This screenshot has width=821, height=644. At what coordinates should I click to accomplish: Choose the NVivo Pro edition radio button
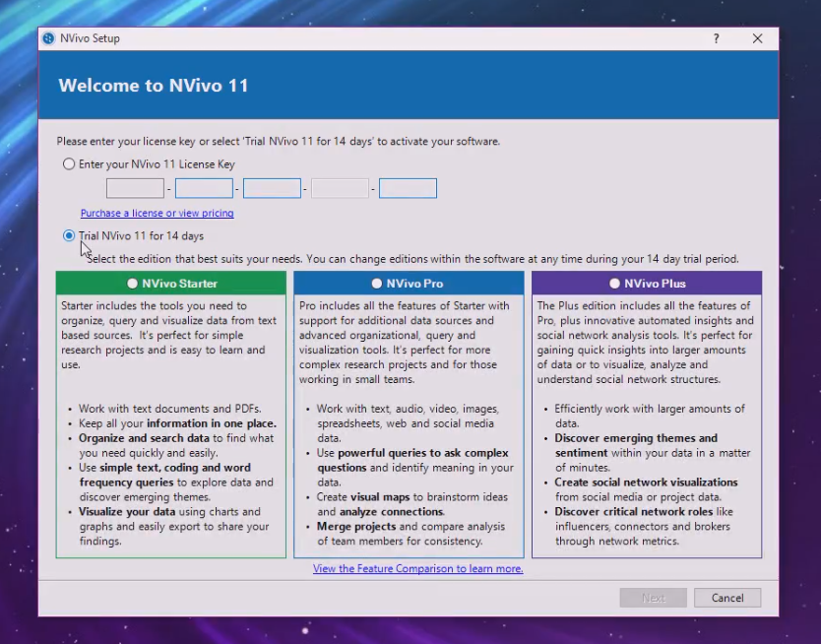click(x=376, y=284)
